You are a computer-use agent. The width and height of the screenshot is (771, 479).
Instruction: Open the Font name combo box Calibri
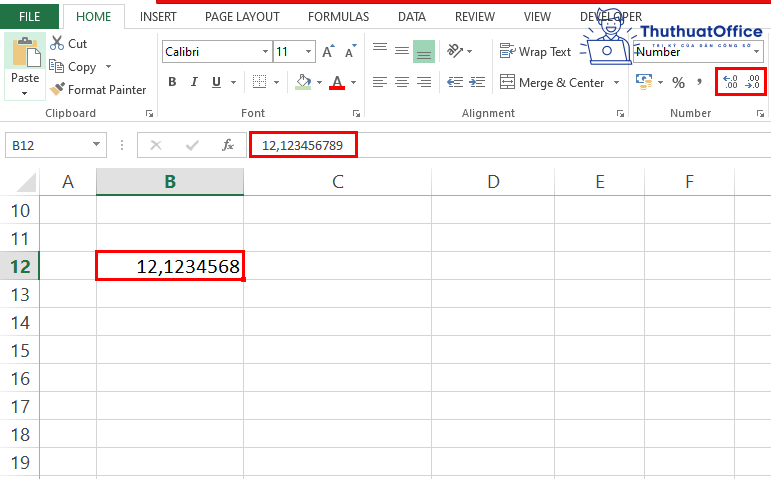point(217,52)
